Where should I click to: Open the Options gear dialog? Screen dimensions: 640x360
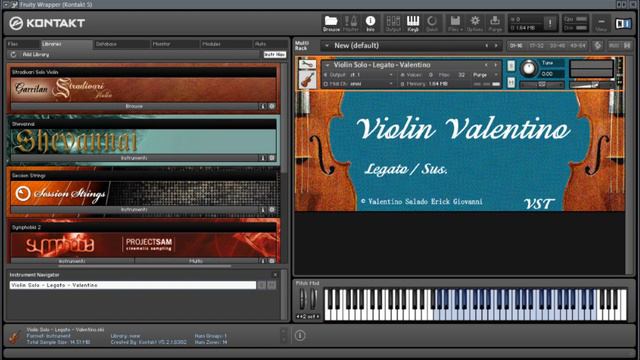(x=475, y=23)
